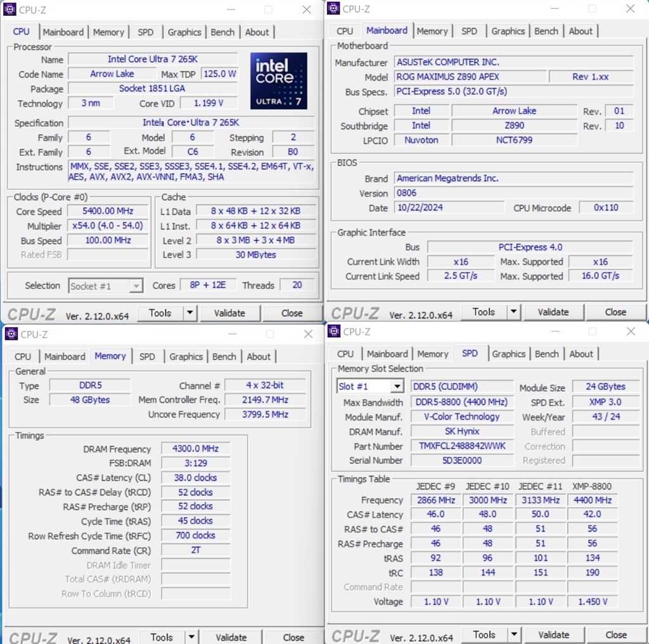Viewport: 649px width, 644px height.
Task: Switch to the Bench tab in the CPU window
Action: click(x=222, y=32)
